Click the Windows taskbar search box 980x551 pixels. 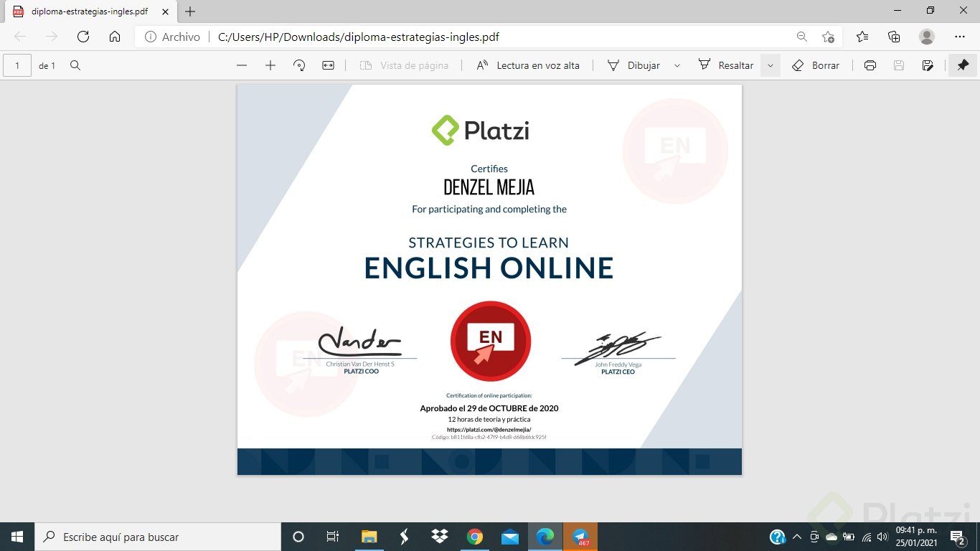[158, 537]
